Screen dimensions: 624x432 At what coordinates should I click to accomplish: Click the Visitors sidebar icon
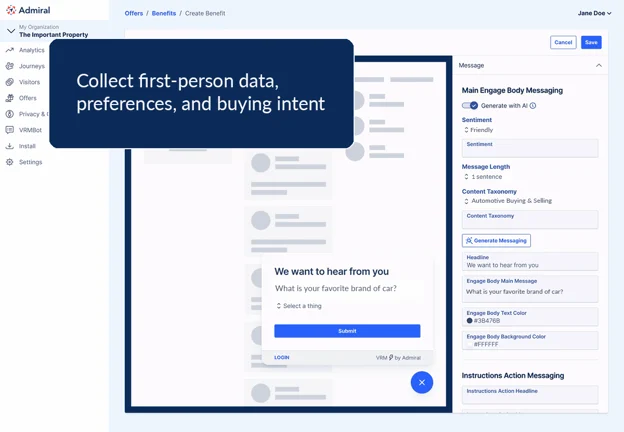10,82
